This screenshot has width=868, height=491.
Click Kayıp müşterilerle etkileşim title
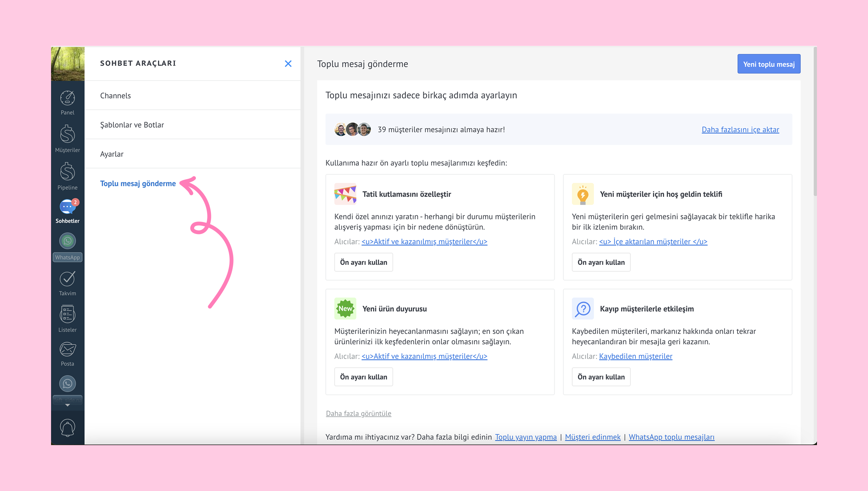pos(647,309)
